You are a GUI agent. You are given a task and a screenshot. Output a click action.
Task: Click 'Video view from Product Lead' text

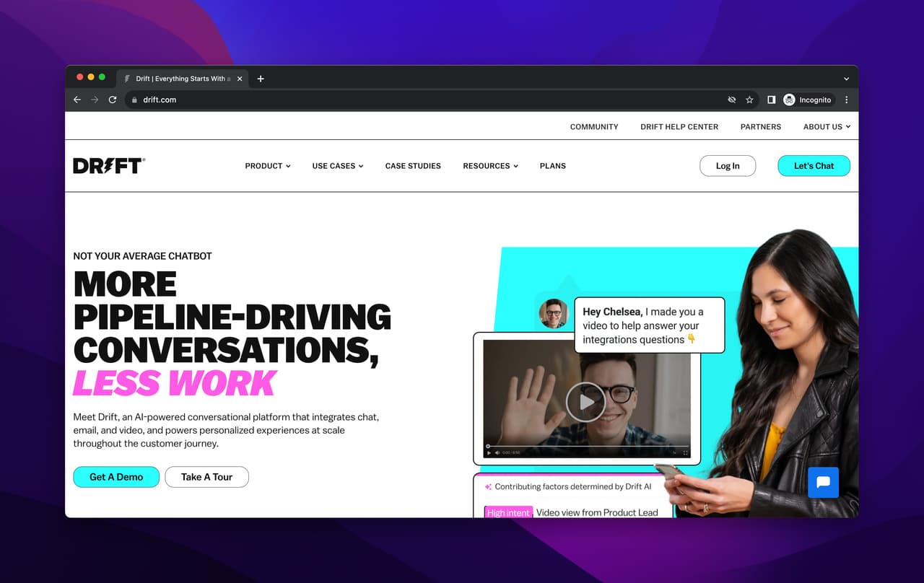point(597,512)
